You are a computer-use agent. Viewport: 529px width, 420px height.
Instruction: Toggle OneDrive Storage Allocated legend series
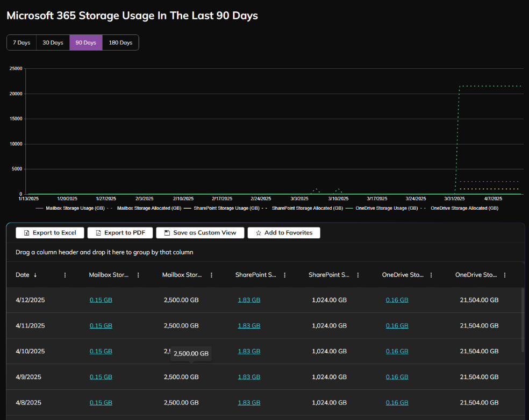(460, 208)
